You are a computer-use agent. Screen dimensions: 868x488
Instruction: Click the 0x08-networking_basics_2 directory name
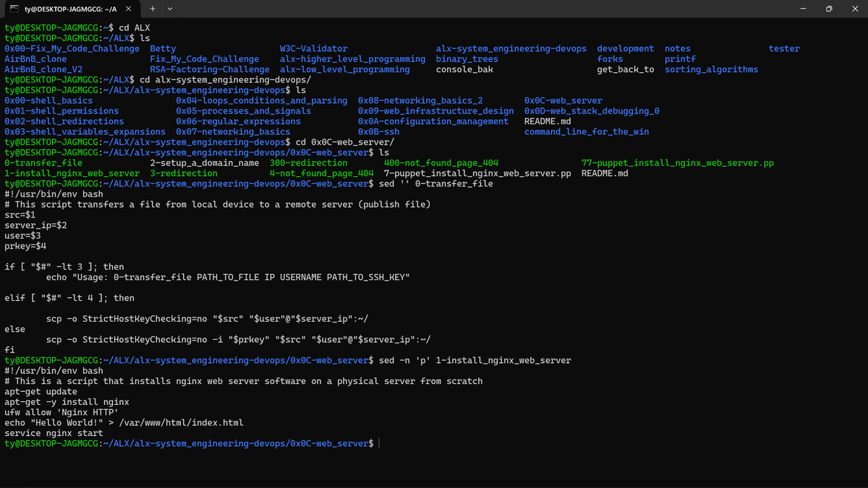pos(420,100)
